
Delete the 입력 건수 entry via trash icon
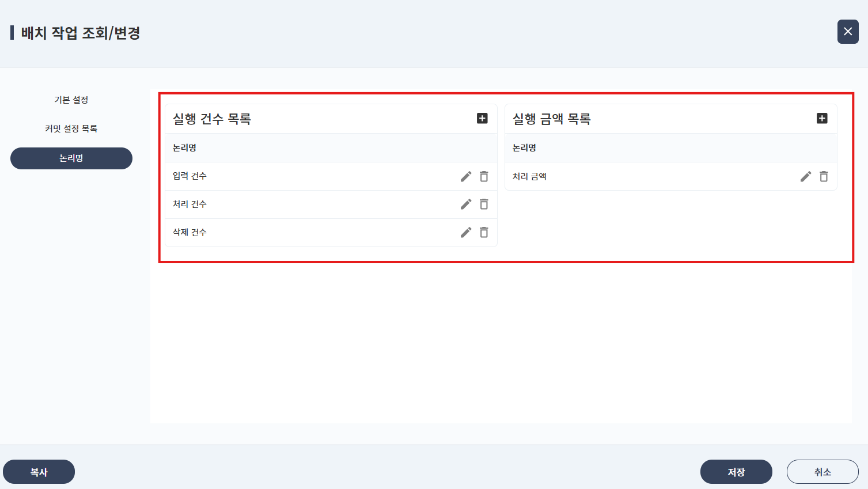click(x=484, y=176)
